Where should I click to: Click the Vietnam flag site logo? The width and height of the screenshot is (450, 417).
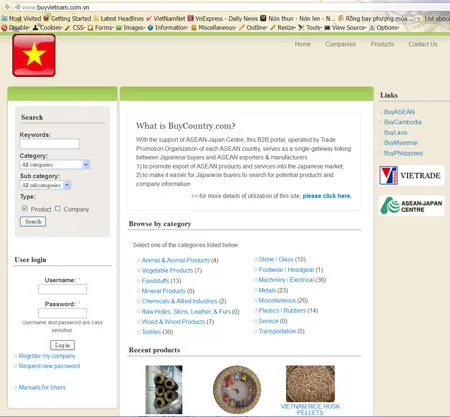click(x=34, y=55)
